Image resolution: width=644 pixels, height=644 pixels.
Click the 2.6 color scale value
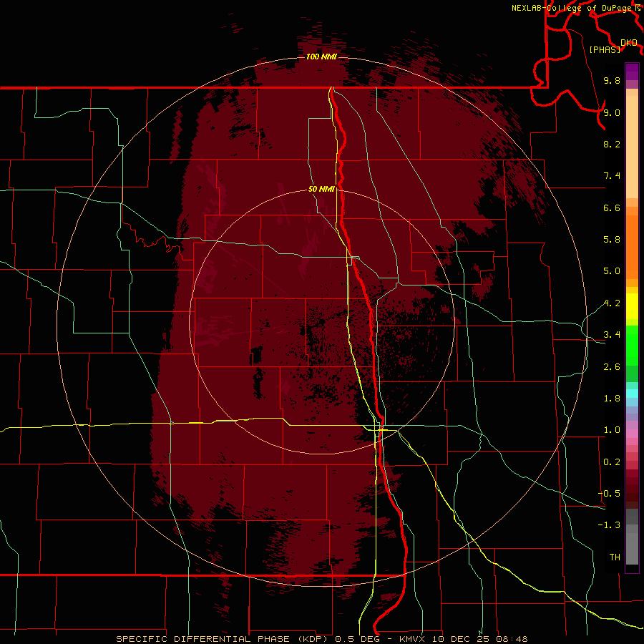pos(612,367)
